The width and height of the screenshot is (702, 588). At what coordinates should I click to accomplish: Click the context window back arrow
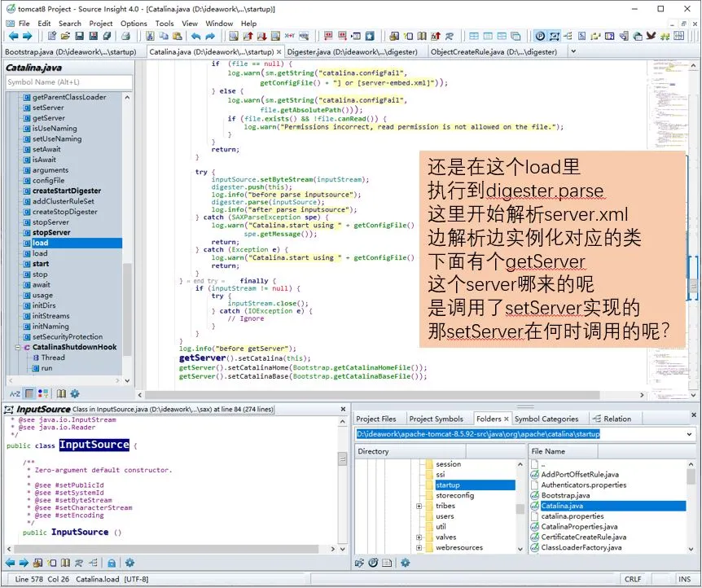[x=11, y=563]
